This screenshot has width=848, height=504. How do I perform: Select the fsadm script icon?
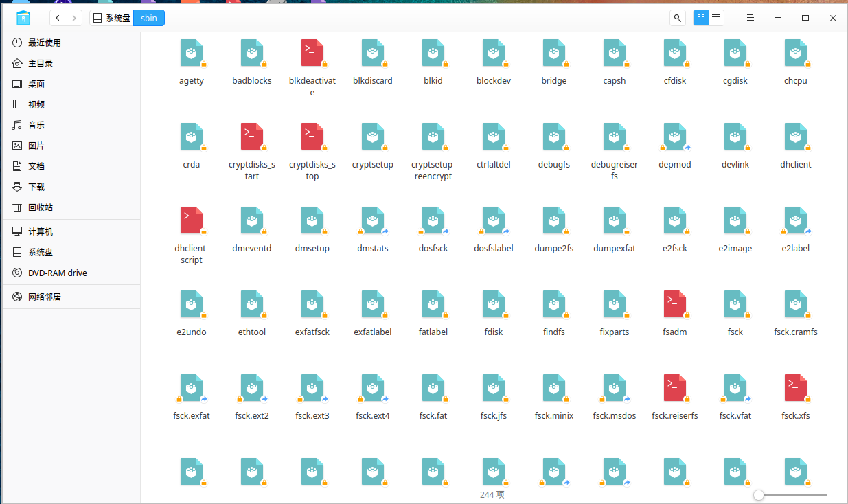[675, 304]
